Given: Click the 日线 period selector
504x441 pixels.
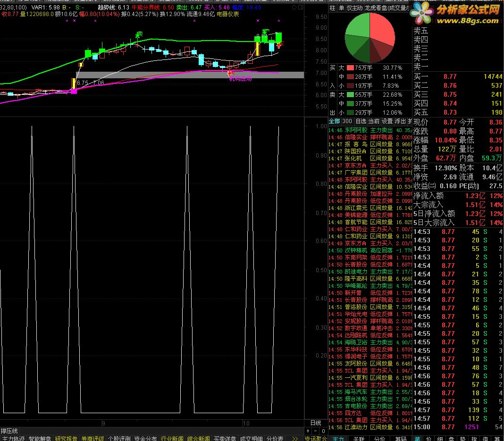Looking at the screenshot, I should coord(316,423).
